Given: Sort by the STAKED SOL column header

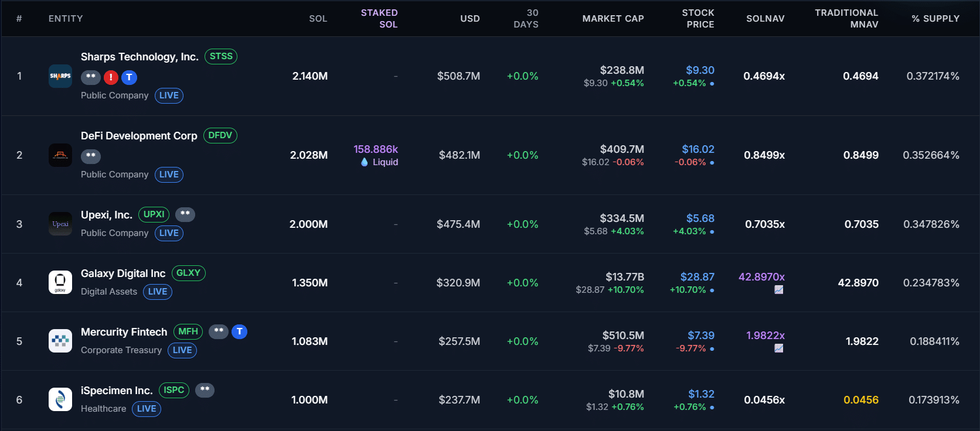Looking at the screenshot, I should [x=379, y=19].
